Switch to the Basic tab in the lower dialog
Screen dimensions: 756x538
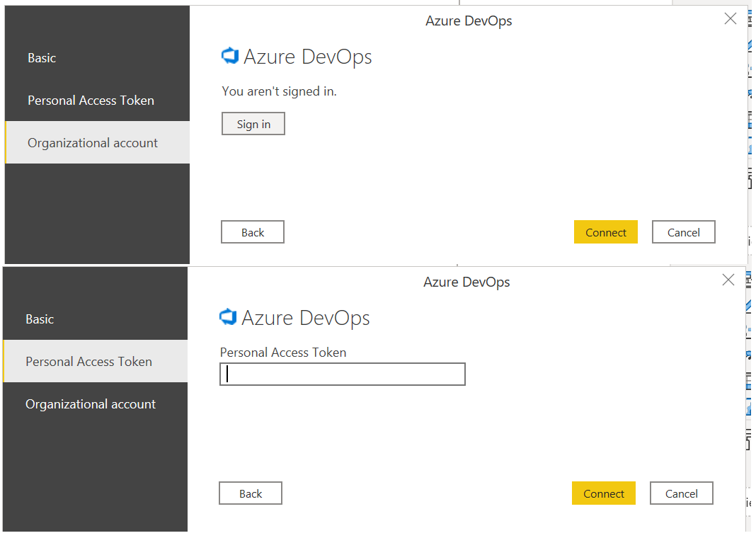40,319
